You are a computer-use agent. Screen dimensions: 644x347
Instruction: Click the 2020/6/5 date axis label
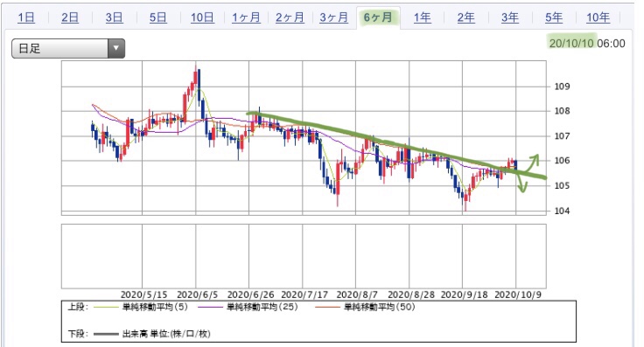(x=197, y=295)
